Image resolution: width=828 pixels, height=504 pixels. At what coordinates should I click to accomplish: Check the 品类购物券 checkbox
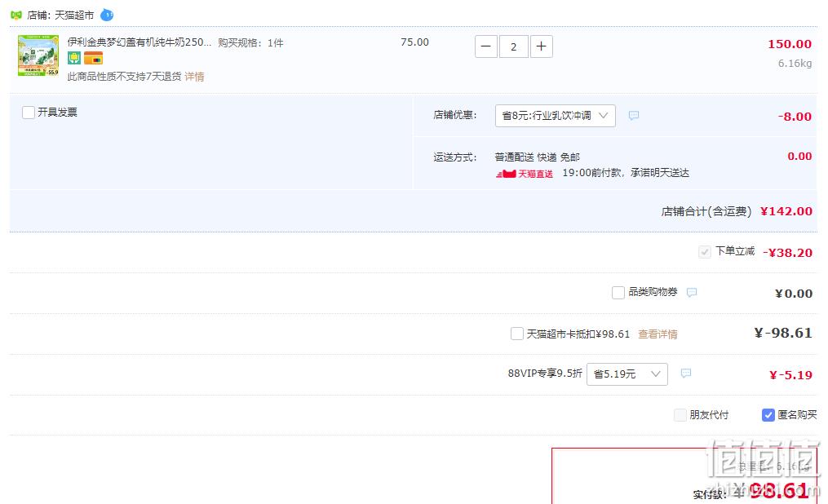pyautogui.click(x=618, y=293)
